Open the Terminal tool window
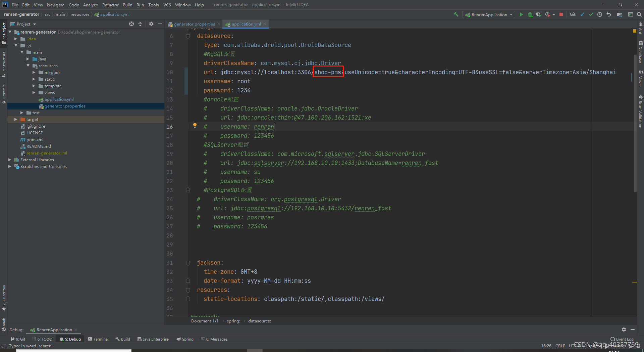Screen dimensions: 644x352 pyautogui.click(x=98, y=339)
